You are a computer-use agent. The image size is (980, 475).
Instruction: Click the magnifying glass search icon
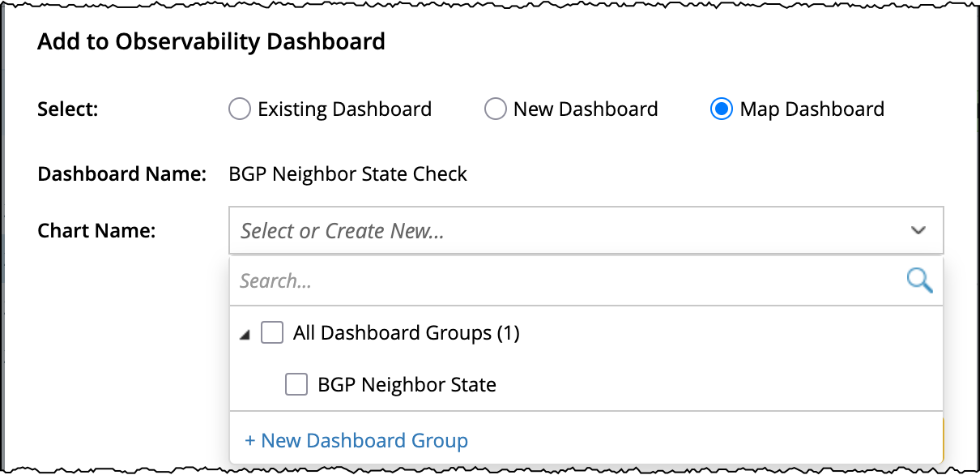(x=919, y=281)
